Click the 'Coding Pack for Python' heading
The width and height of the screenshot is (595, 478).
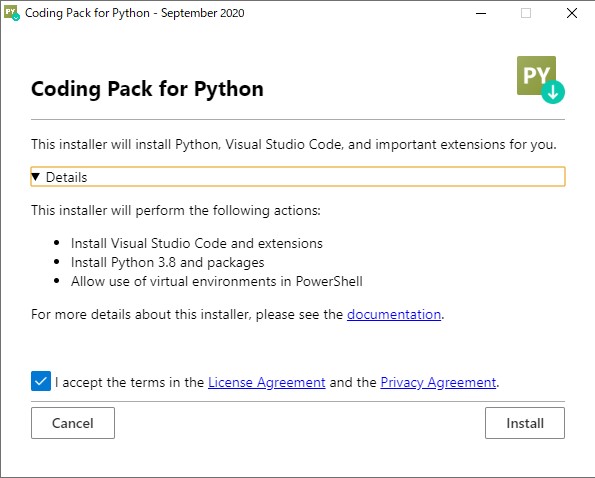[147, 89]
